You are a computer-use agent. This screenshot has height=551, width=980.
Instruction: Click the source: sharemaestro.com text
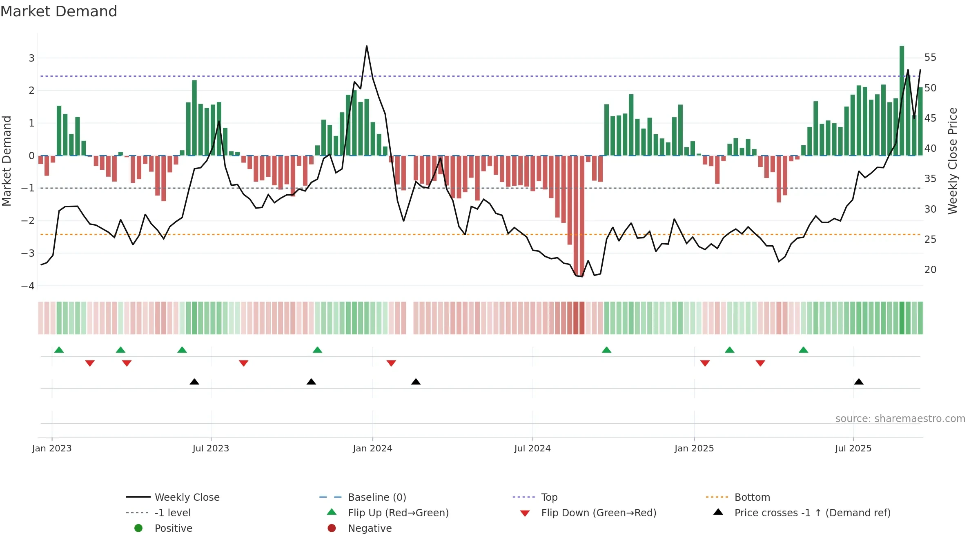(900, 418)
